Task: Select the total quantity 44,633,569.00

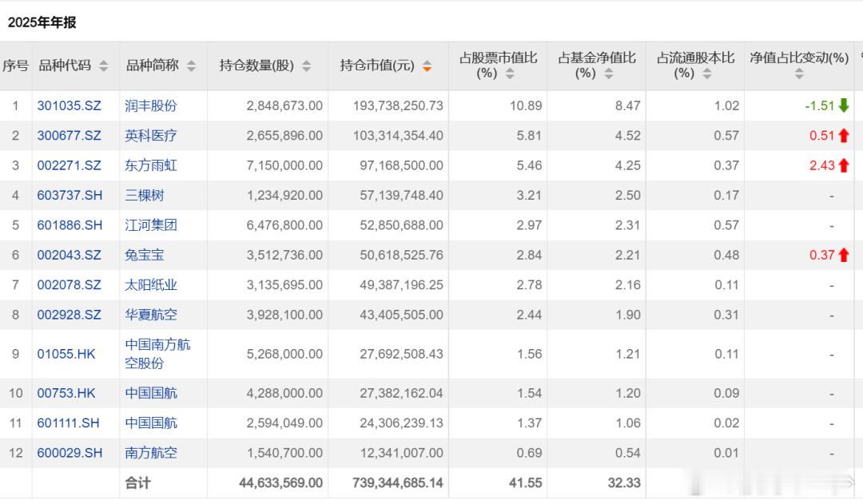Action: (x=280, y=483)
